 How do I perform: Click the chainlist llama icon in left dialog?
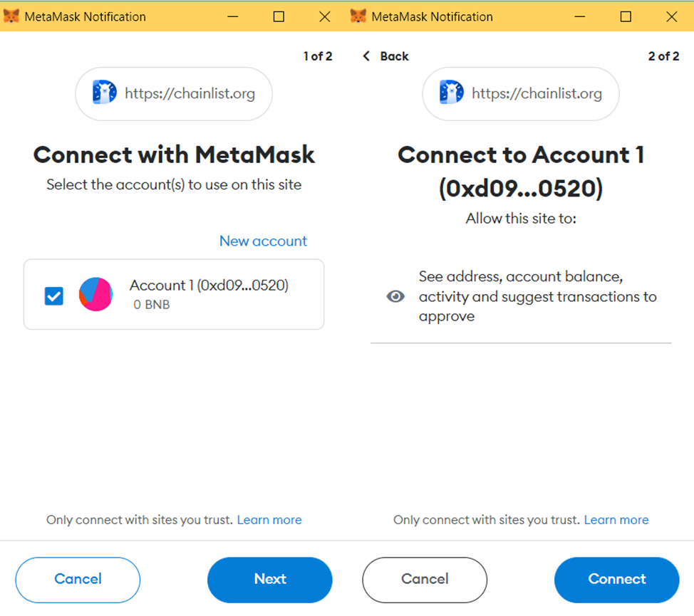pyautogui.click(x=104, y=93)
